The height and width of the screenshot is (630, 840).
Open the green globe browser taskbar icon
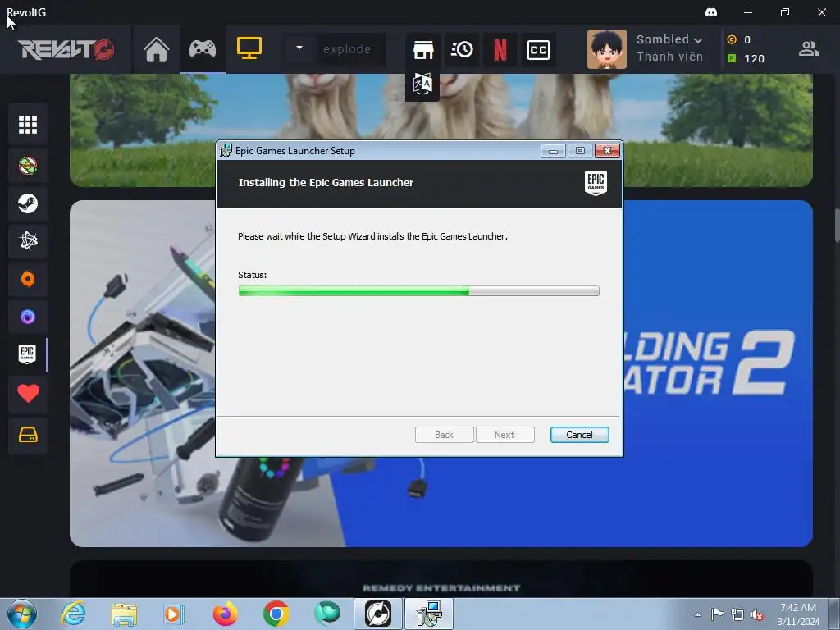click(x=326, y=614)
